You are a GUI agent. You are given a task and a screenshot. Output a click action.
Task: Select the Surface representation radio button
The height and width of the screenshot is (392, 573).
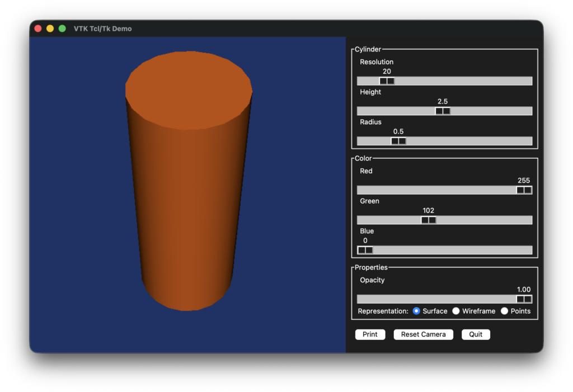click(416, 311)
